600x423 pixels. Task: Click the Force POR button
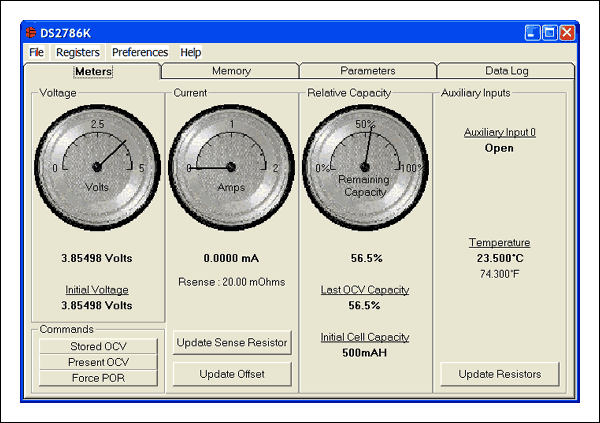click(x=98, y=378)
